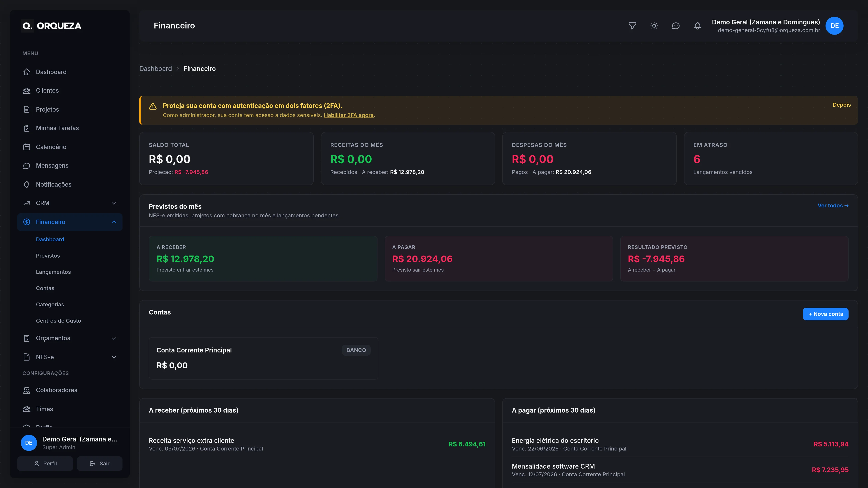Click the Calendário calendar icon
868x488 pixels.
pos(27,147)
